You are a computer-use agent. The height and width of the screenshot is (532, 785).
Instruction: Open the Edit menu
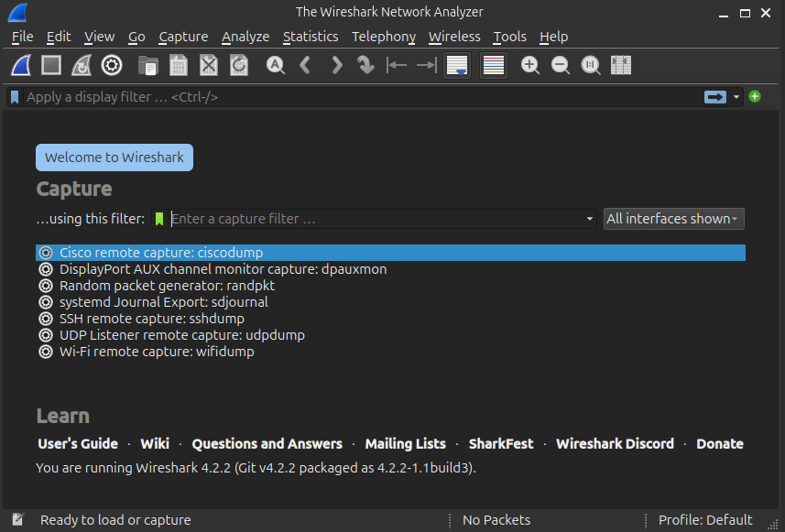click(59, 37)
